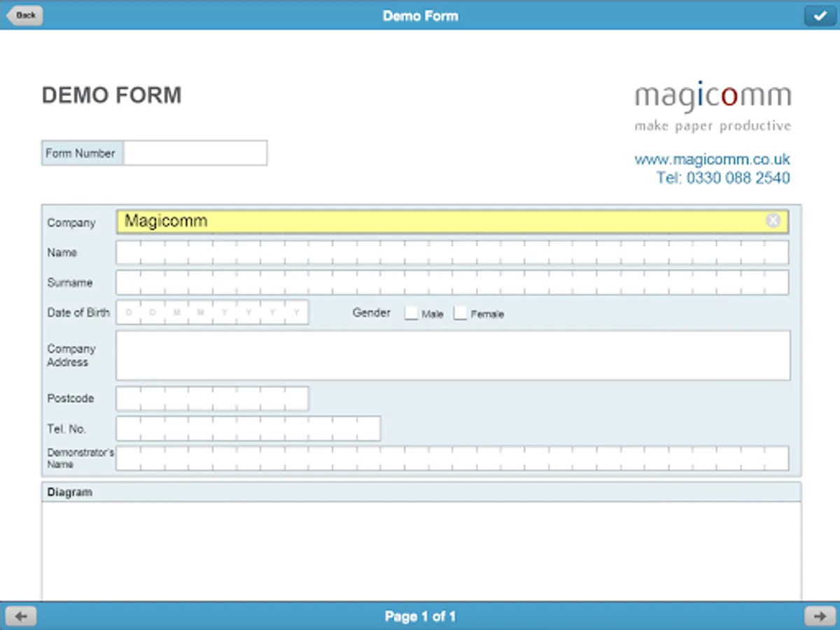The width and height of the screenshot is (840, 630).
Task: Click the 'DEMO FORM' heading
Action: pyautogui.click(x=112, y=95)
